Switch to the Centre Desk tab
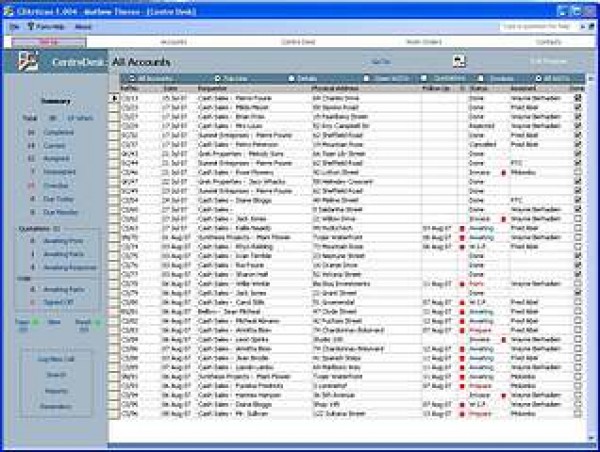Viewport: 600px width, 452px height. tap(298, 42)
